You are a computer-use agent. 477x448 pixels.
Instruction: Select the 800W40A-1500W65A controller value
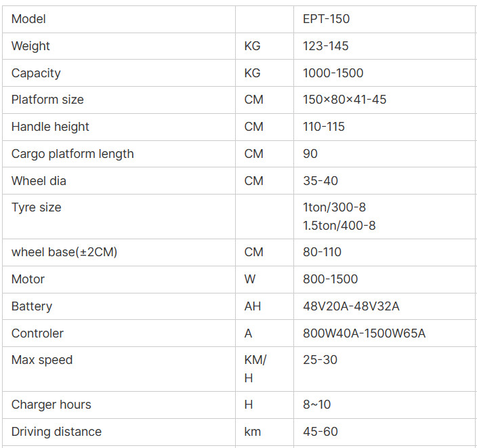tap(364, 333)
